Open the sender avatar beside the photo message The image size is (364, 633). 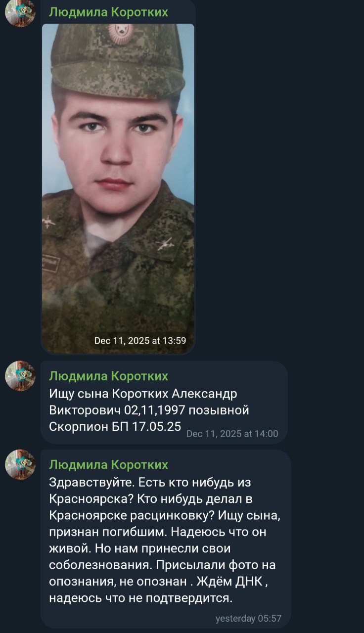tap(20, 12)
